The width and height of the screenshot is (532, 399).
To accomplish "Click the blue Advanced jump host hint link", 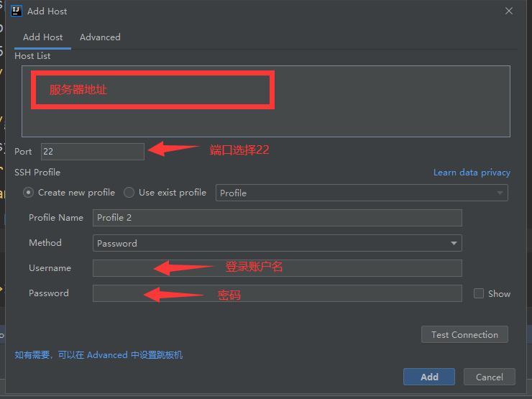I will pyautogui.click(x=98, y=355).
